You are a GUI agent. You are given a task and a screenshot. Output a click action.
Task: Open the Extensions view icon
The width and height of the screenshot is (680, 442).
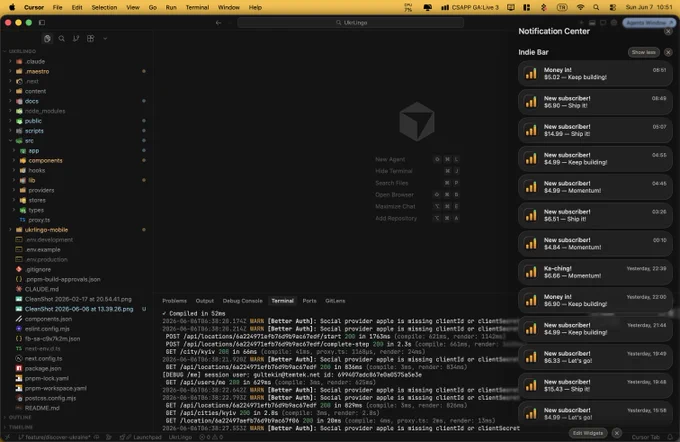click(x=90, y=39)
